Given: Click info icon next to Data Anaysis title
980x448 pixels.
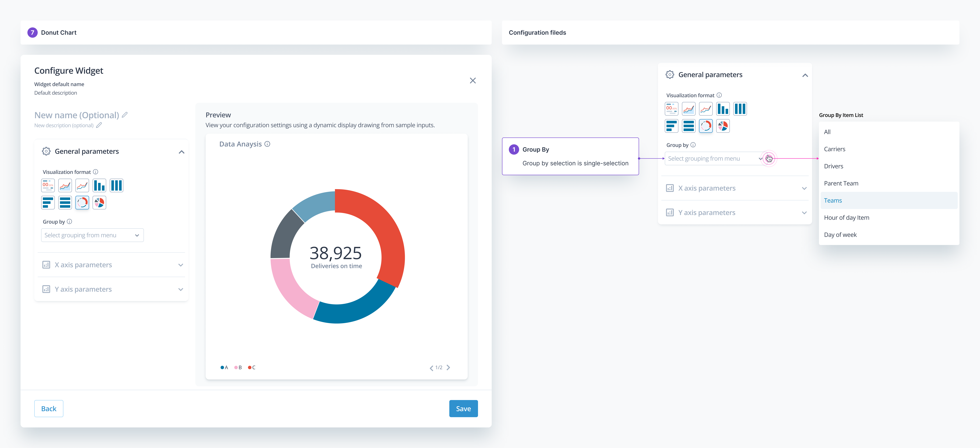Looking at the screenshot, I should pos(267,144).
